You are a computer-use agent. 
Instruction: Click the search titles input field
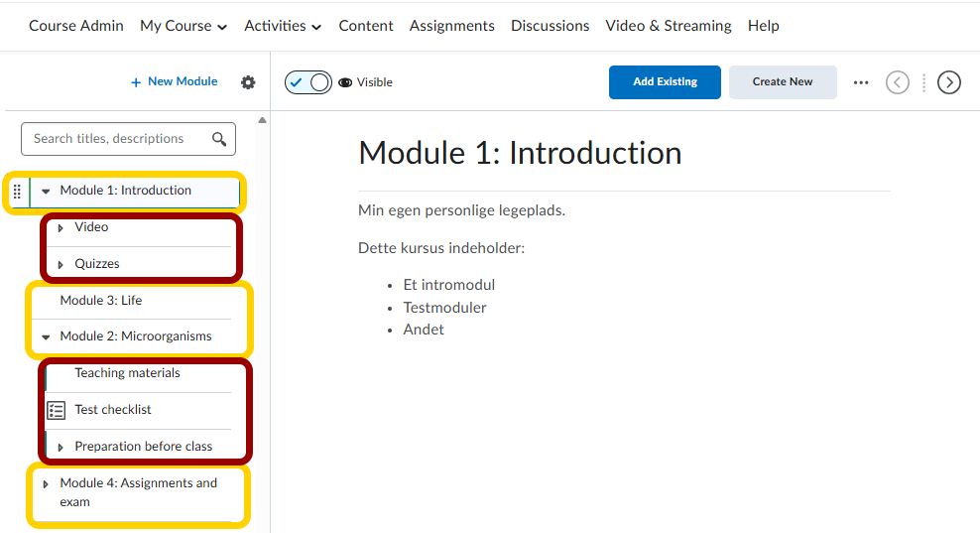117,139
